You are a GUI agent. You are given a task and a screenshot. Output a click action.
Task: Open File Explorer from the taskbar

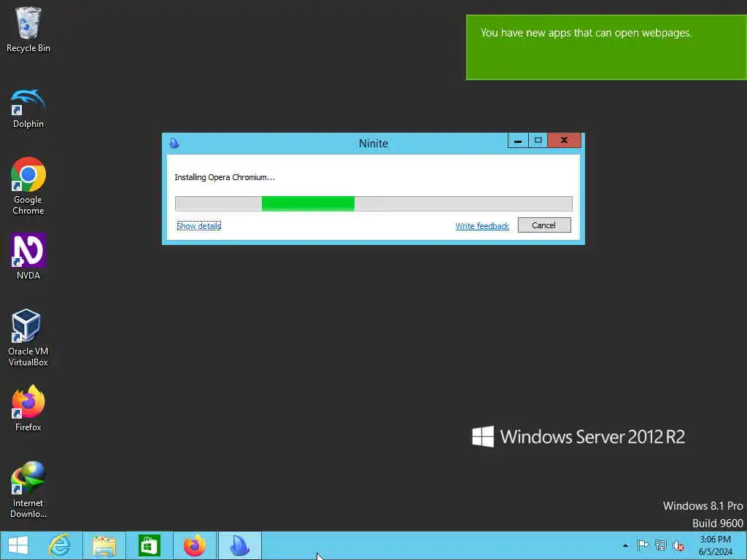pyautogui.click(x=104, y=545)
